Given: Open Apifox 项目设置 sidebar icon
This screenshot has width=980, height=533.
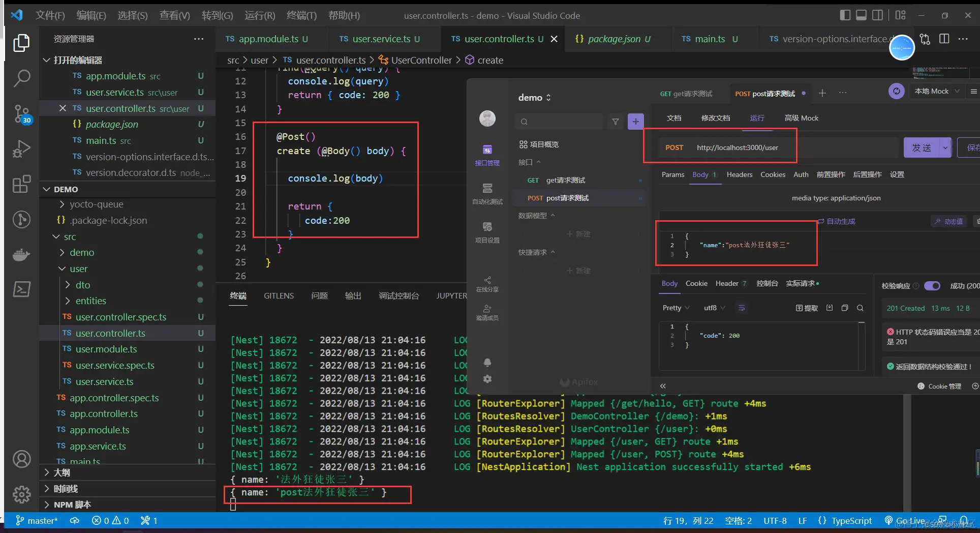Looking at the screenshot, I should pyautogui.click(x=487, y=232).
